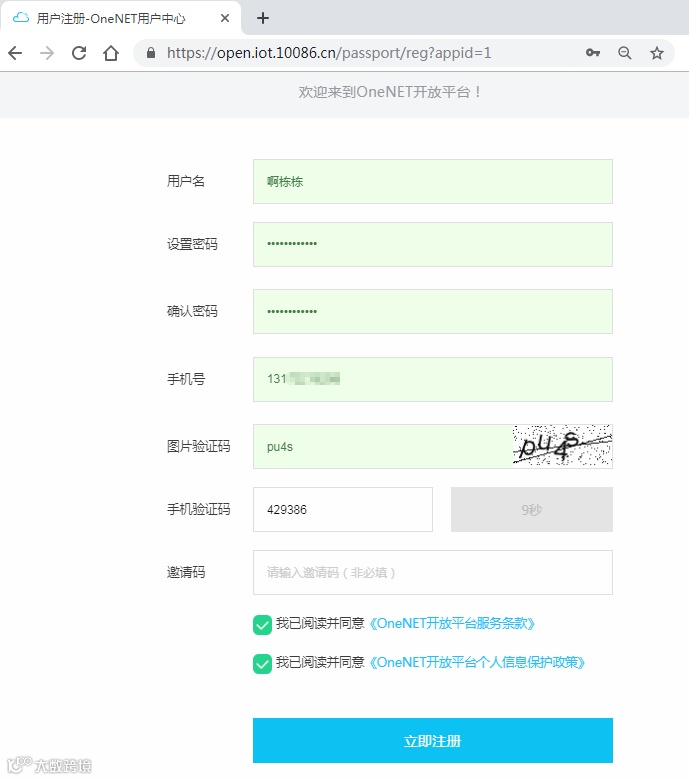Open a new tab with the plus button

tap(263, 18)
